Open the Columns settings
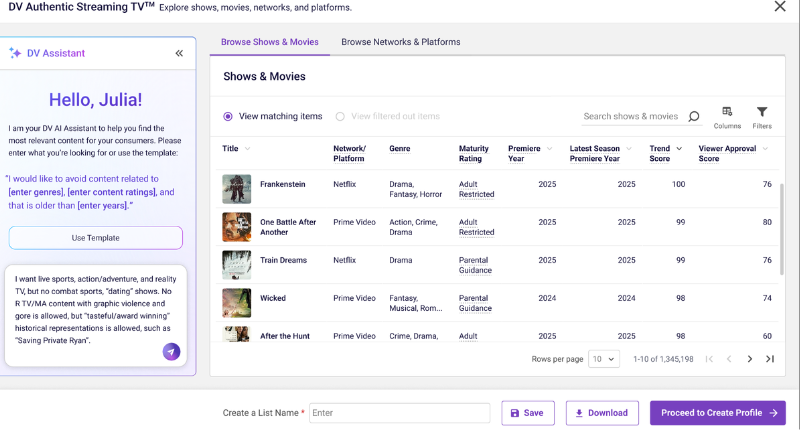The height and width of the screenshot is (431, 800). click(x=727, y=116)
